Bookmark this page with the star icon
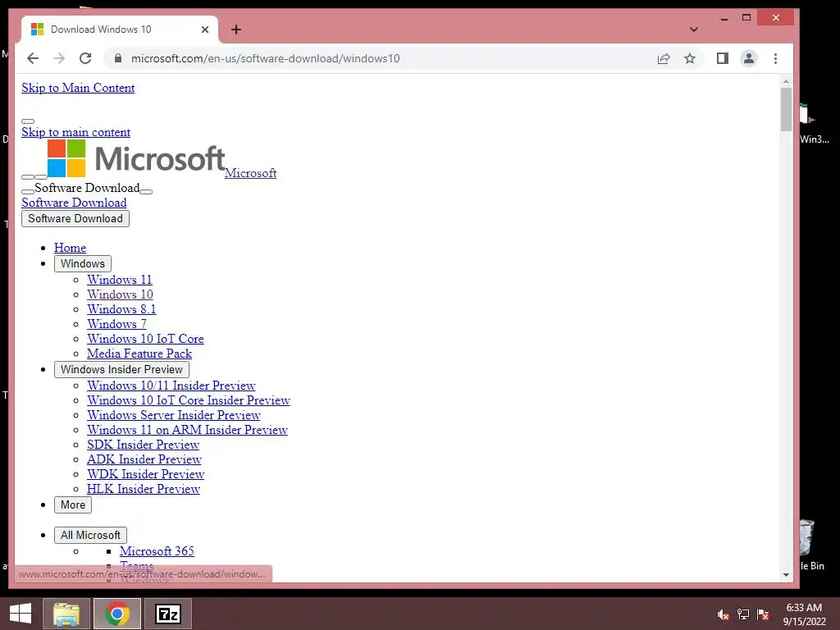 click(x=689, y=58)
